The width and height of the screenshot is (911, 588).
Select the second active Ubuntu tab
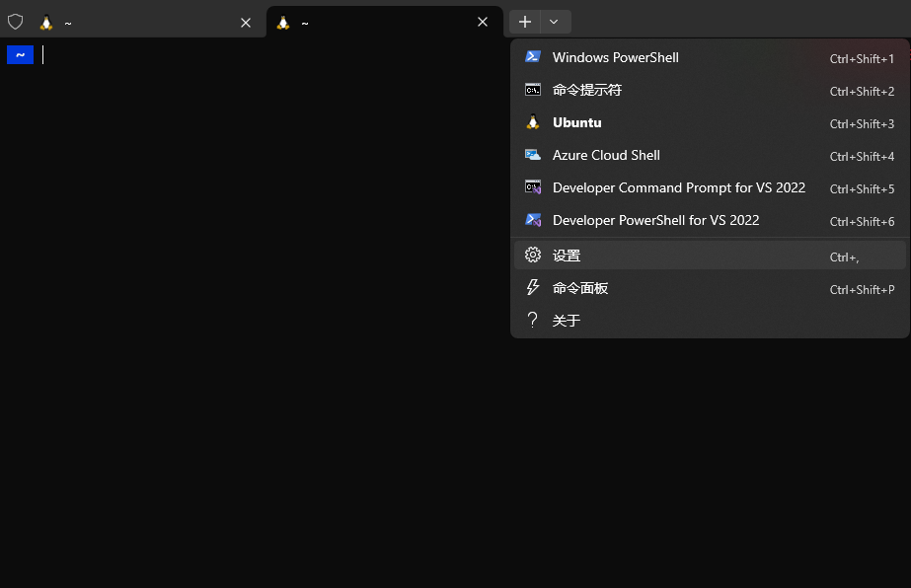coord(375,22)
